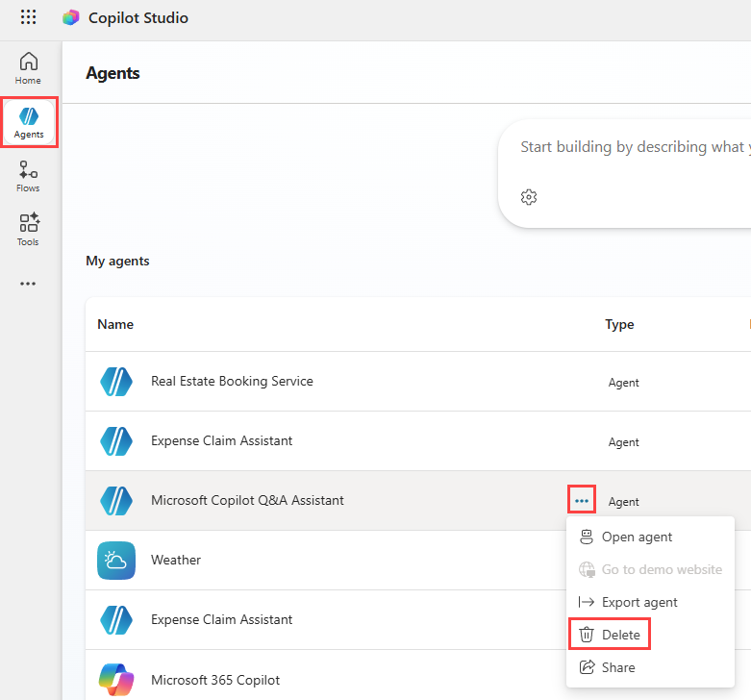
Task: Choose Export agent from context menu
Action: point(639,602)
